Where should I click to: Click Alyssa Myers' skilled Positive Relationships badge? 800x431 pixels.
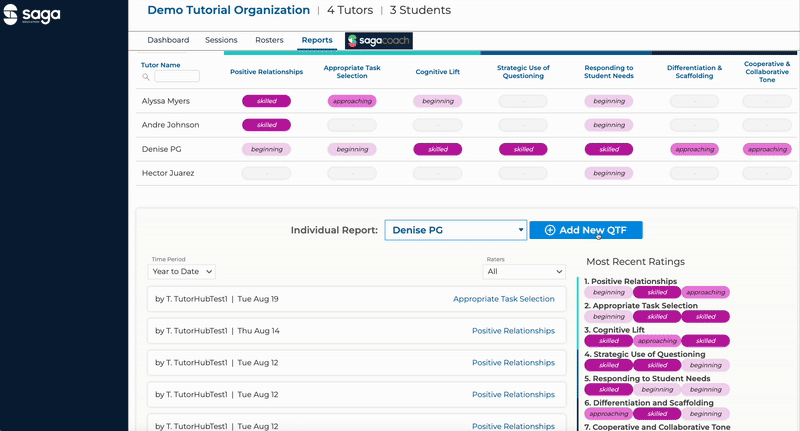coord(266,101)
